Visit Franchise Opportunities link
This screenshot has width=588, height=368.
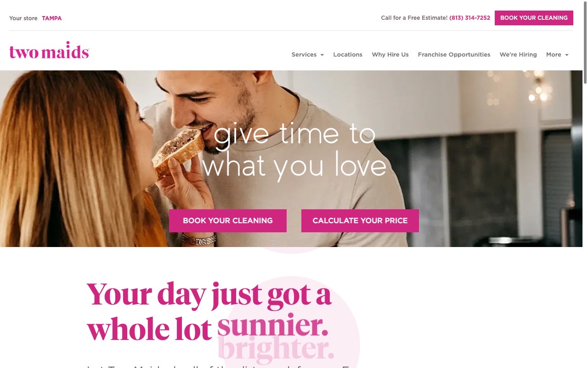pyautogui.click(x=454, y=54)
